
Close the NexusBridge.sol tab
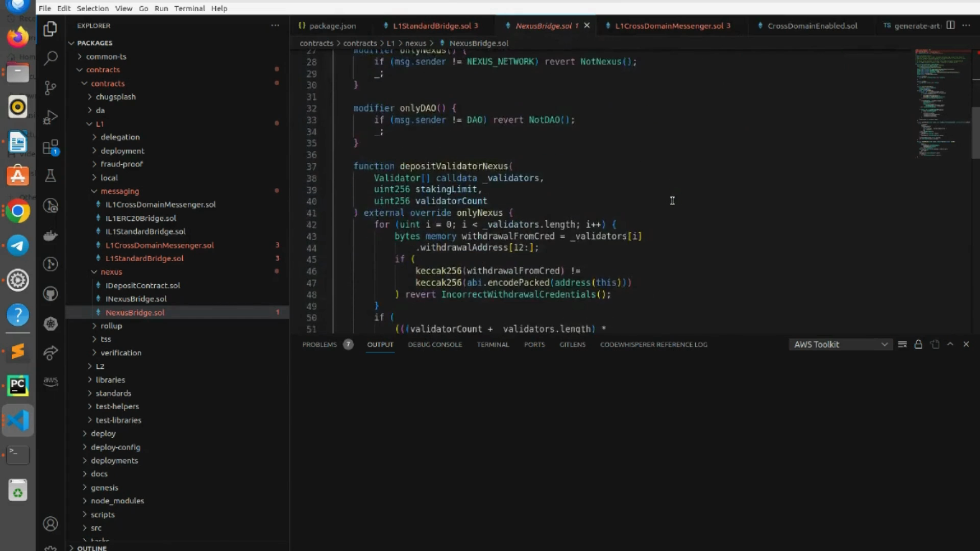coord(587,26)
